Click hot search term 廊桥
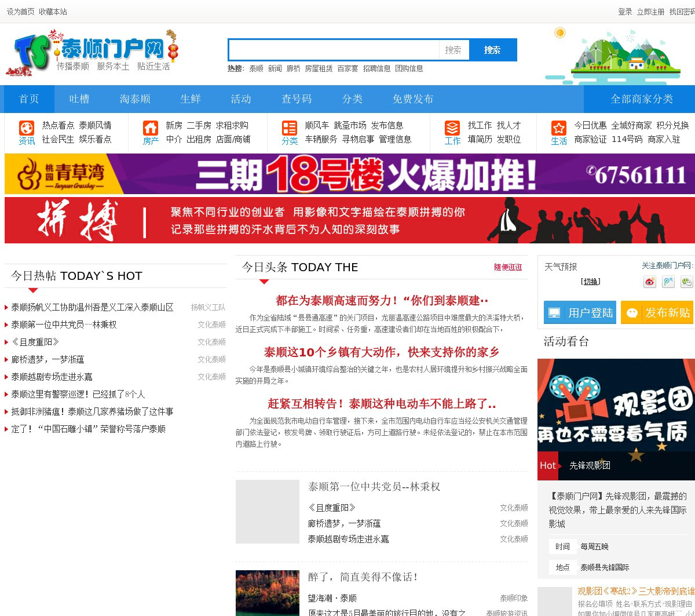This screenshot has height=616, width=695. [293, 68]
